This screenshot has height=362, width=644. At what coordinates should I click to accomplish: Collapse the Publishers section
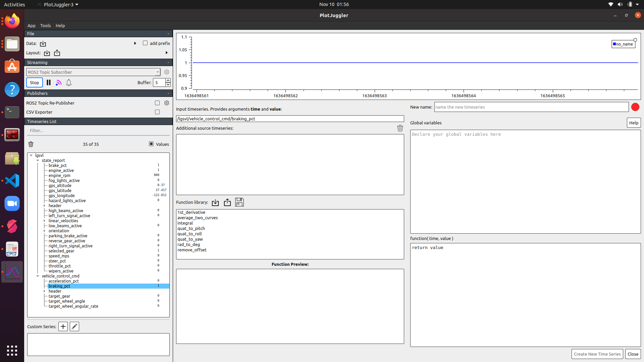(x=168, y=93)
